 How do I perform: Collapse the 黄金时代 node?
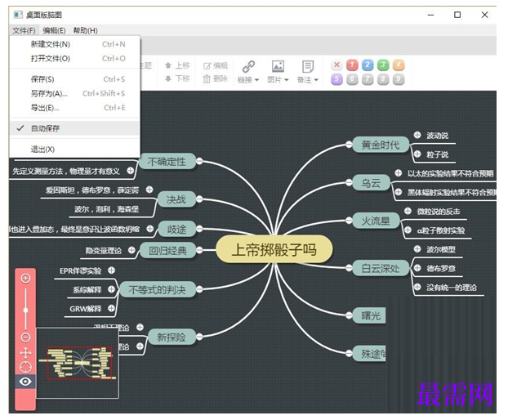coord(349,145)
